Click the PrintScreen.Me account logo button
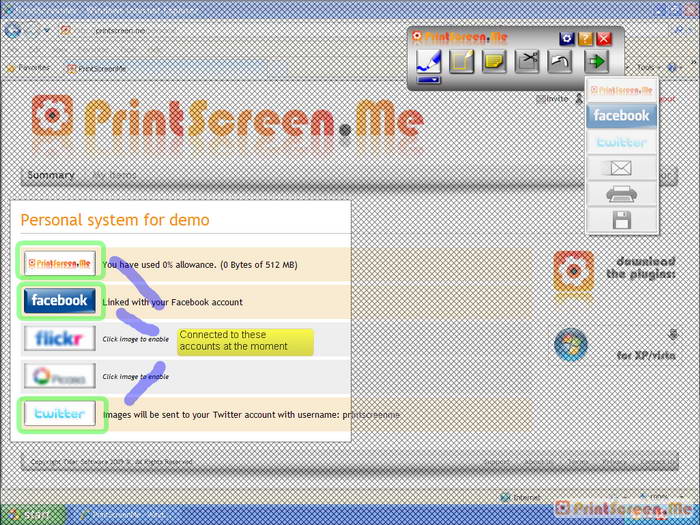 (60, 263)
